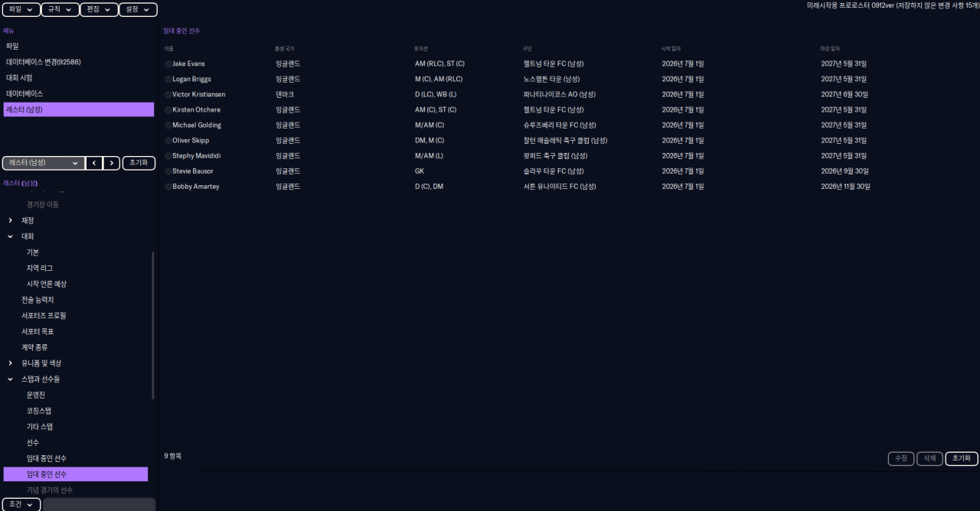Expand the 재정 tree node
Viewport: 980px width, 511px height.
[11, 220]
